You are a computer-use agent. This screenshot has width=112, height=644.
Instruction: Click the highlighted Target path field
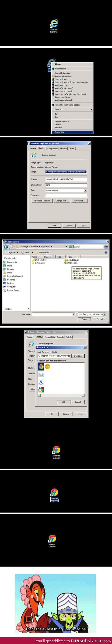click(66, 172)
